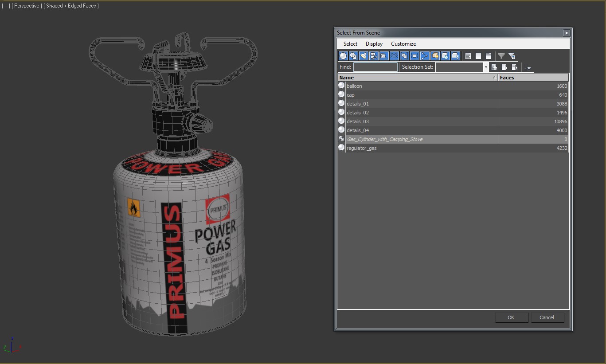Open the Display menu

coord(374,44)
